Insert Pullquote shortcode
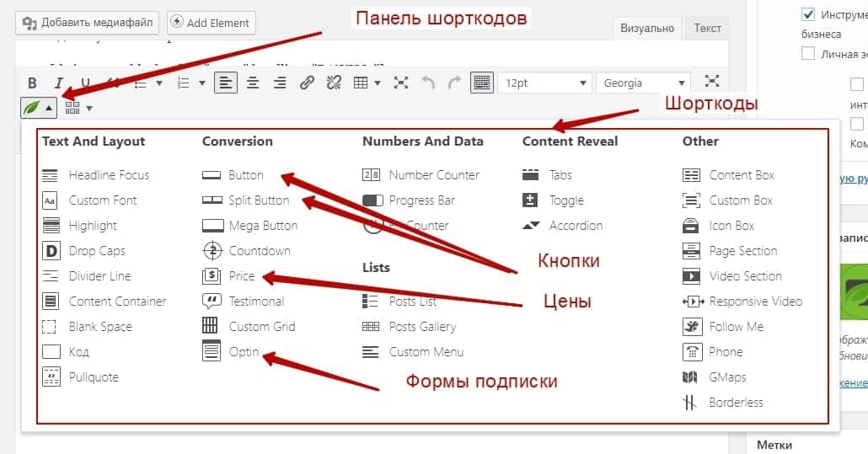This screenshot has width=868, height=454. pyautogui.click(x=81, y=377)
